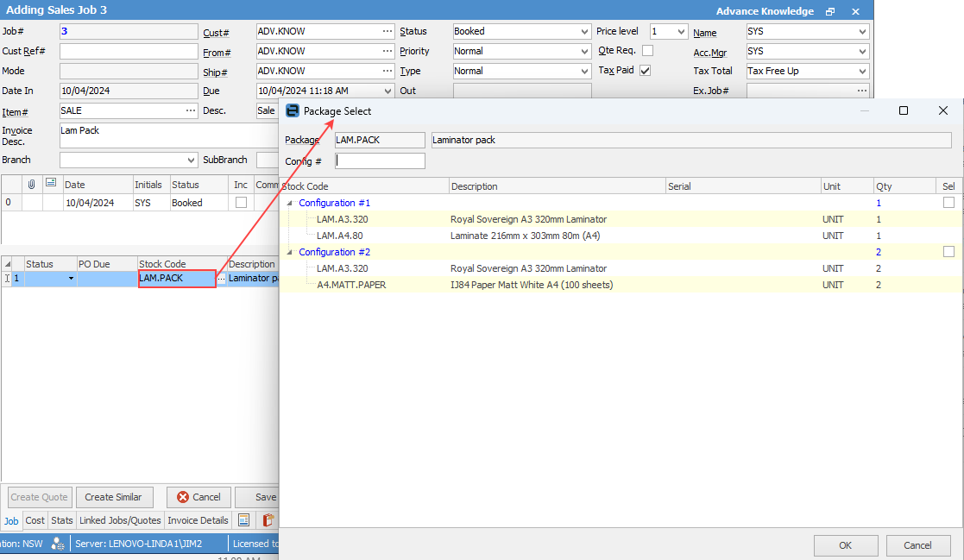Image resolution: width=964 pixels, height=560 pixels.
Task: Click the stock code ellipsis next to LAM.PACK
Action: [221, 279]
